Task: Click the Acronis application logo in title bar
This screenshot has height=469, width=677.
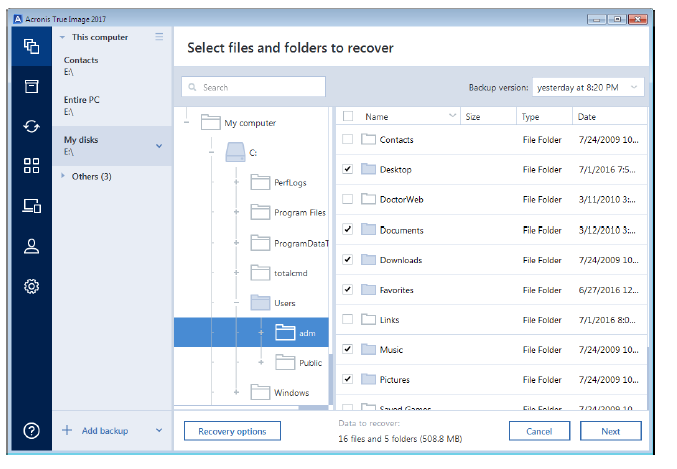Action: [18, 19]
